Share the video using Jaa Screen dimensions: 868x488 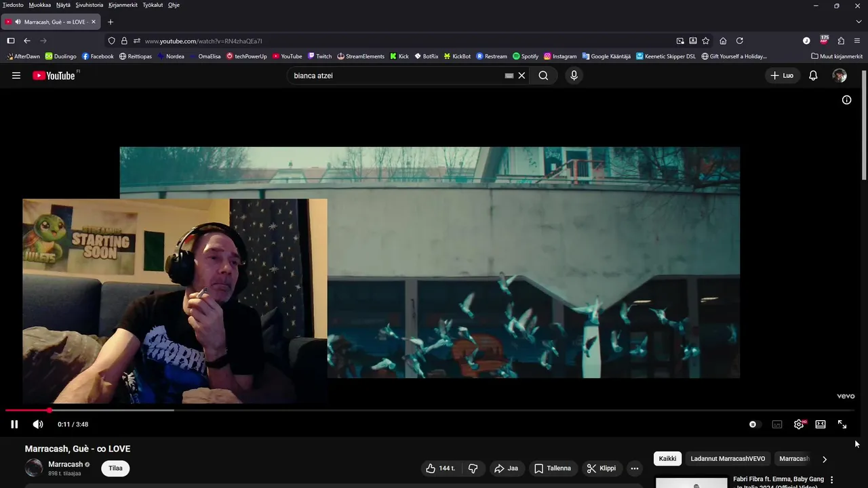coord(506,468)
